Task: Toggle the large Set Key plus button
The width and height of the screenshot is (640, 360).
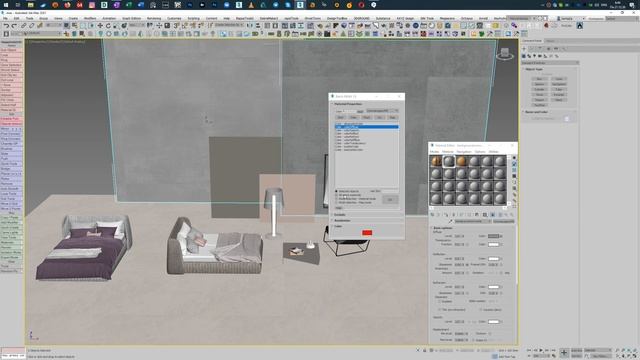Action: pyautogui.click(x=564, y=353)
